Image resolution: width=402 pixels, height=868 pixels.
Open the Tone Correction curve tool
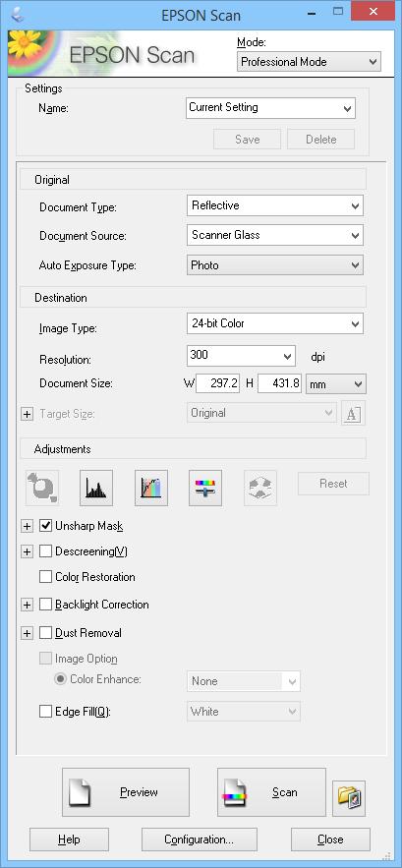pyautogui.click(x=151, y=488)
